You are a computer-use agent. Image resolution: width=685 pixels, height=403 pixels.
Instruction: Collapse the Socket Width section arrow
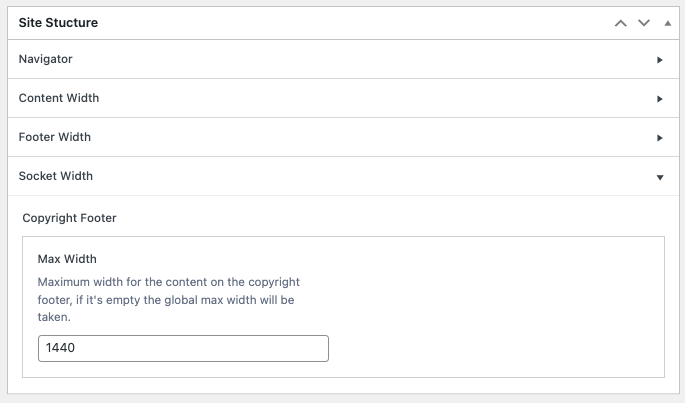point(660,177)
